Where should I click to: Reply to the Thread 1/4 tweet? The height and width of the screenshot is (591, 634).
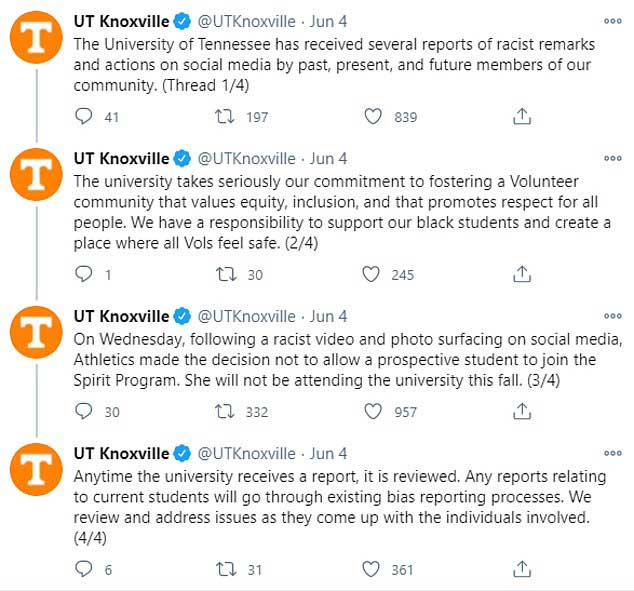[x=84, y=116]
